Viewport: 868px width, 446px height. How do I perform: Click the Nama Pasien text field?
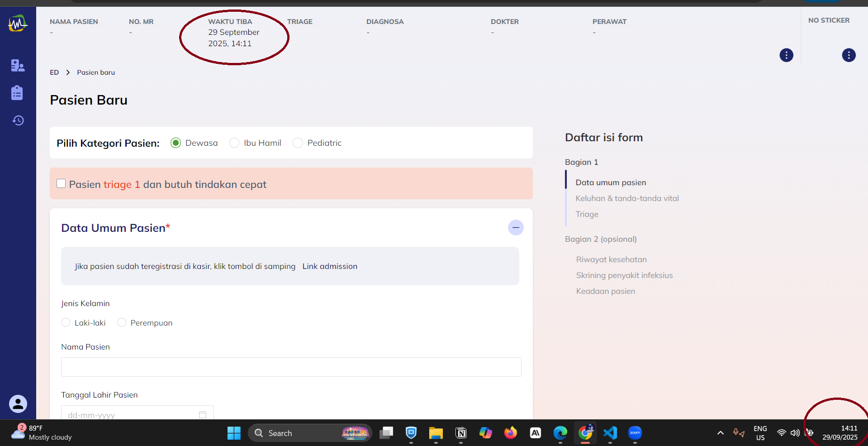pyautogui.click(x=291, y=367)
